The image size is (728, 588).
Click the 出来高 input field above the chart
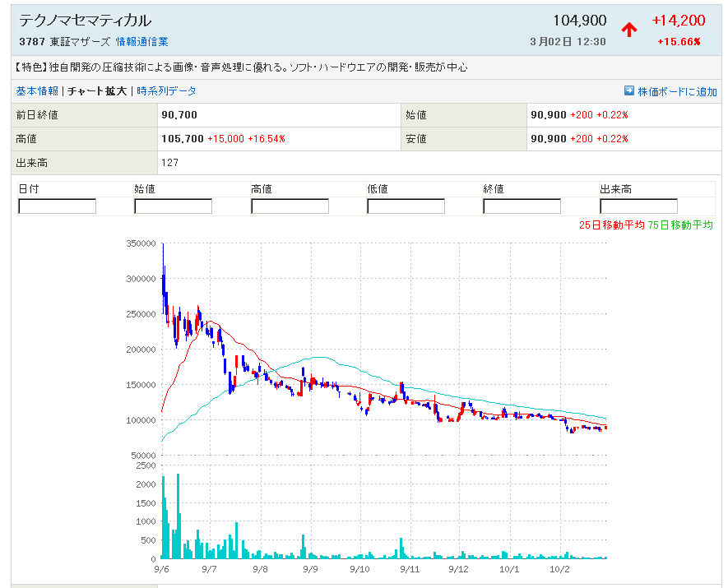pos(638,206)
